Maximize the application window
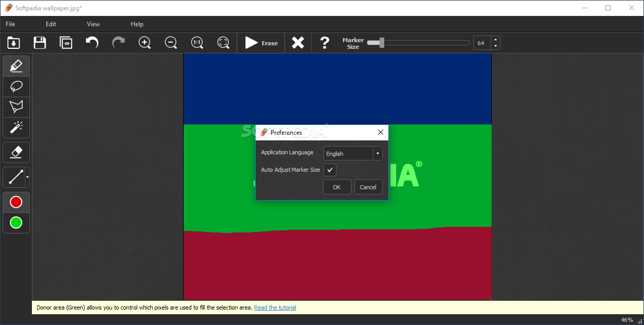 tap(608, 8)
